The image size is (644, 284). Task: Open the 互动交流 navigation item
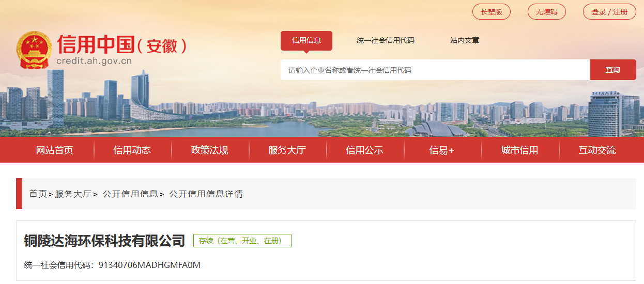click(597, 150)
